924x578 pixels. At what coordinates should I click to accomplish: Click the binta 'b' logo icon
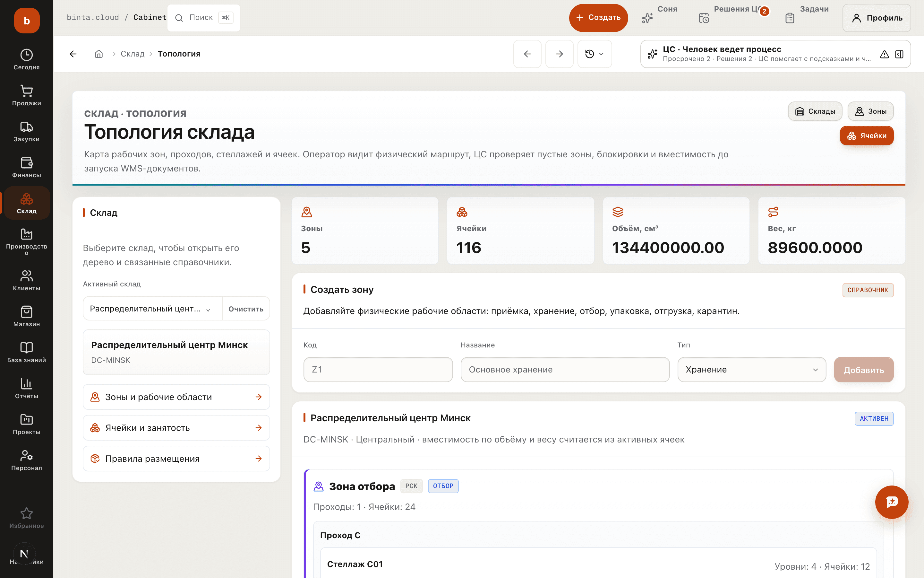pyautogui.click(x=26, y=20)
